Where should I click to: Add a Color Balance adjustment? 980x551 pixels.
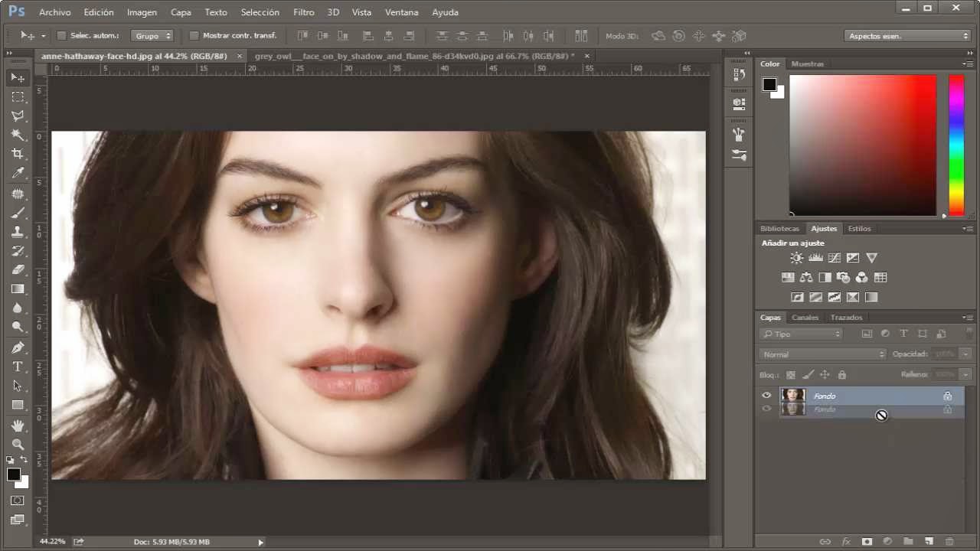pyautogui.click(x=806, y=278)
